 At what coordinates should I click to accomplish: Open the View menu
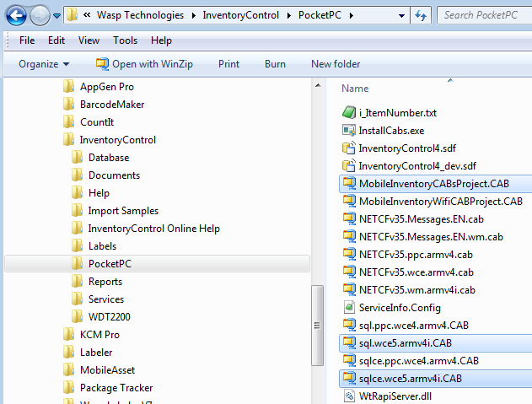coord(89,40)
